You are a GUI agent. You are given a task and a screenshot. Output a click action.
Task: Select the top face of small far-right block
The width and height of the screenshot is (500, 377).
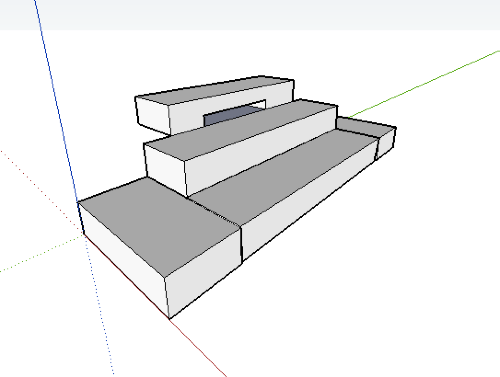point(365,126)
